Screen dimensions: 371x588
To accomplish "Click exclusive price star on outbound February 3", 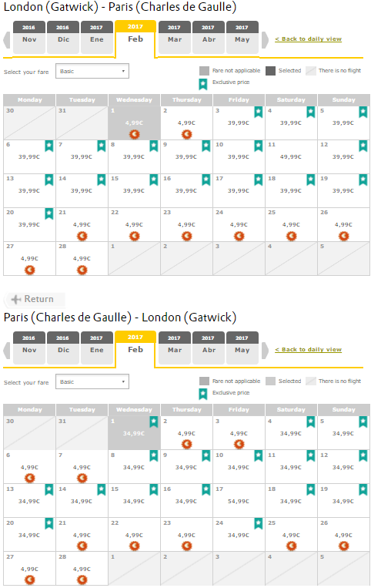I will (259, 112).
